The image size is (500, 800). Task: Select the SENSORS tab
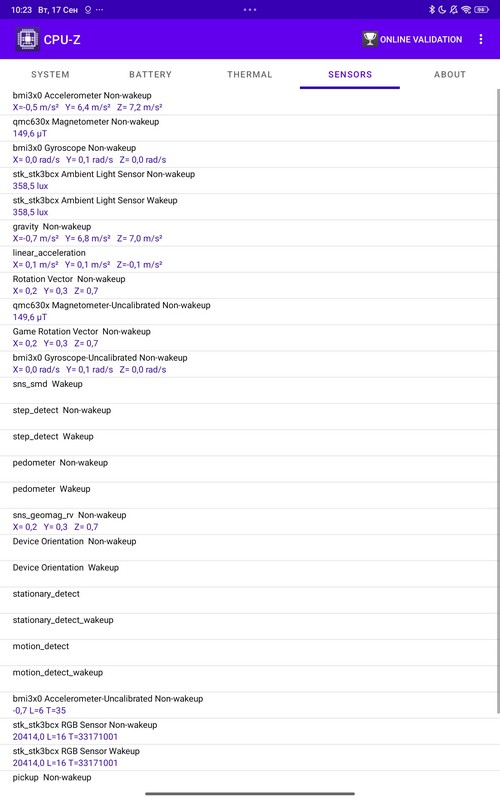350,74
